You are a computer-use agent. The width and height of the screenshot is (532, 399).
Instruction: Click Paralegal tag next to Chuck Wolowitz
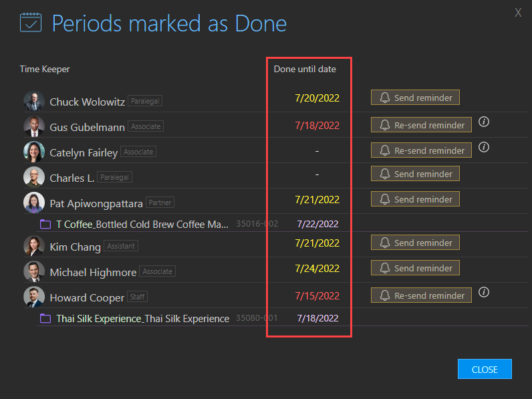(145, 101)
